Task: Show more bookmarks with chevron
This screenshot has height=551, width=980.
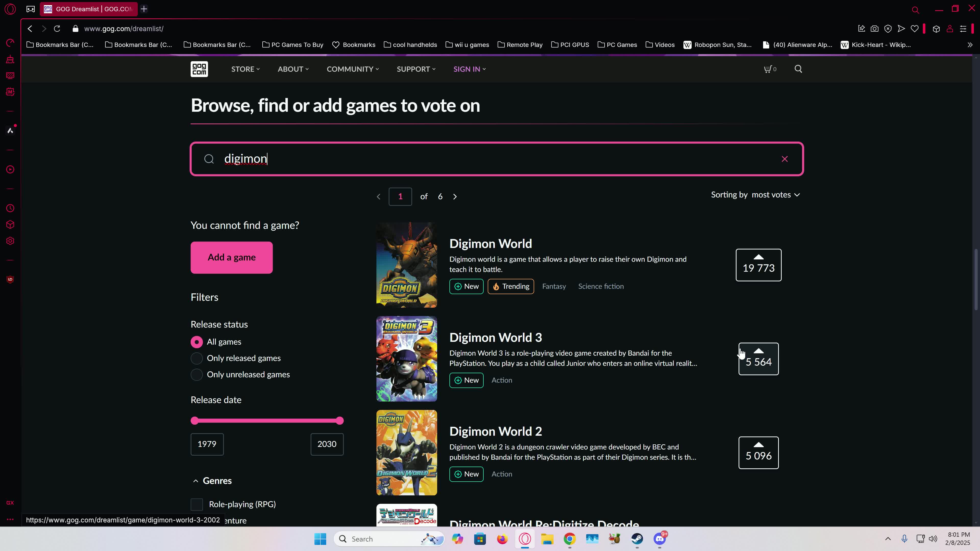Action: pos(970,45)
